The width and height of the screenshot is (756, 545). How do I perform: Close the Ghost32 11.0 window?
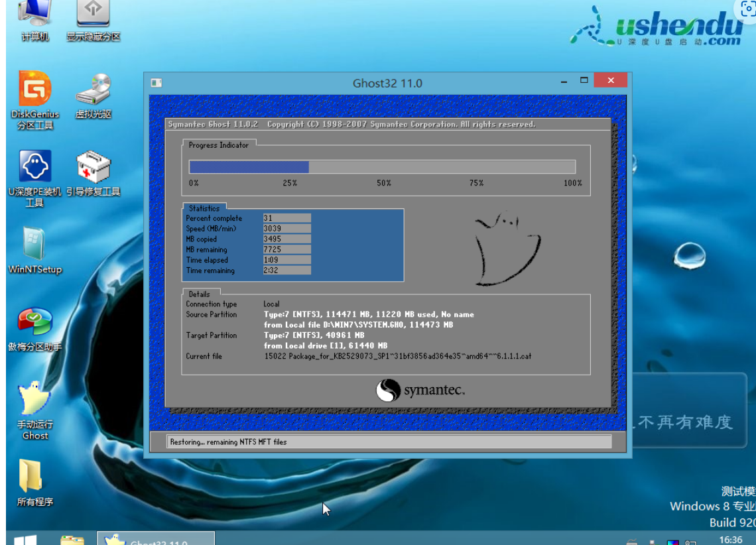tap(610, 81)
